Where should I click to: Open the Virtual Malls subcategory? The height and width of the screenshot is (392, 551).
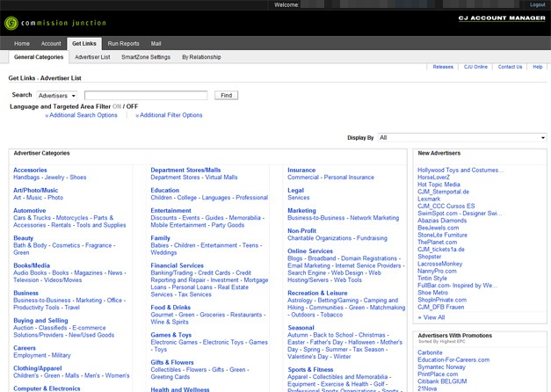click(x=221, y=178)
